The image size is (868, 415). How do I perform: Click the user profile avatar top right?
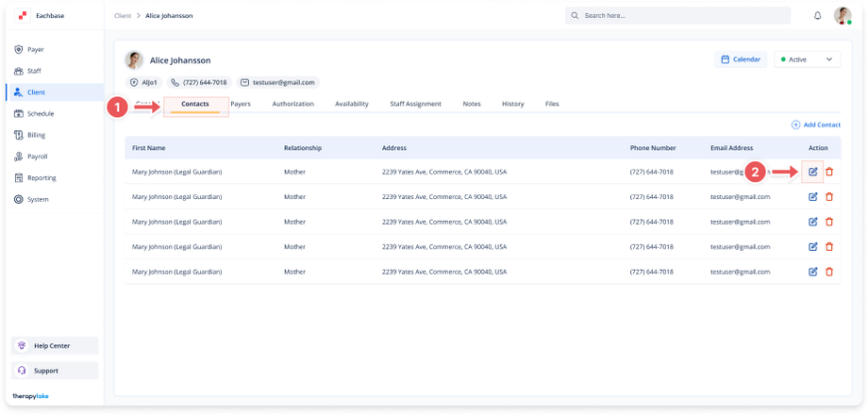click(843, 16)
